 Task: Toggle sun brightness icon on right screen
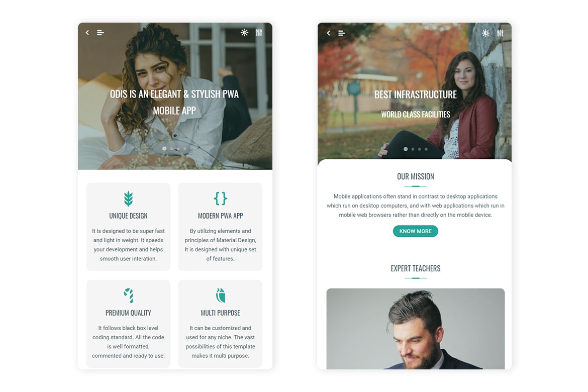point(485,33)
